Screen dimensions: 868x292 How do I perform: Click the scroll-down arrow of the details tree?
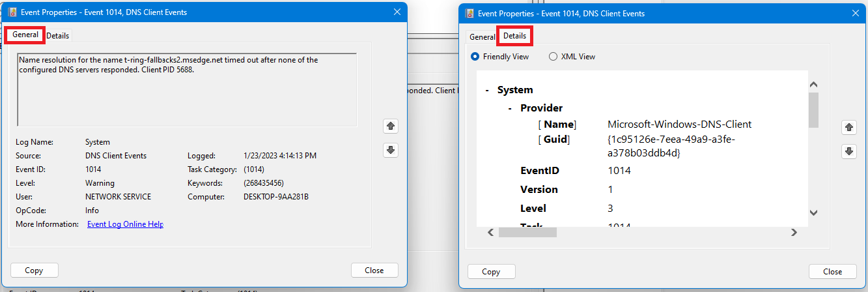point(813,212)
